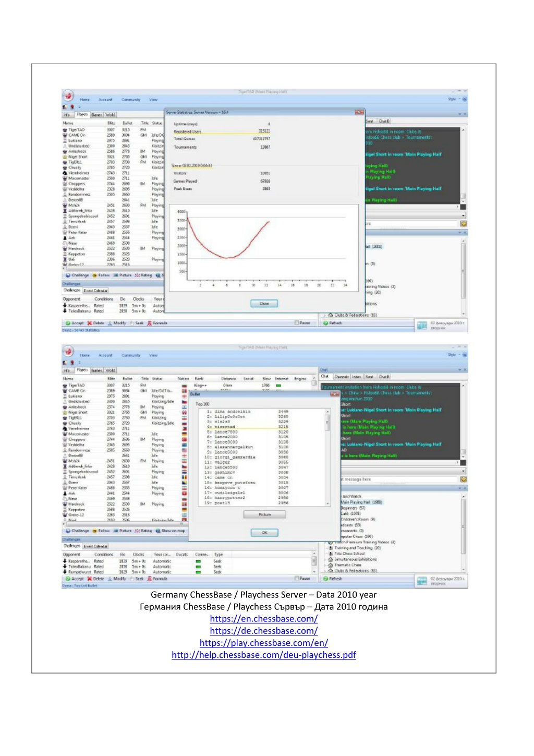Click Show on map in lower screenshot
The width and height of the screenshot is (534, 756).
[x=171, y=531]
